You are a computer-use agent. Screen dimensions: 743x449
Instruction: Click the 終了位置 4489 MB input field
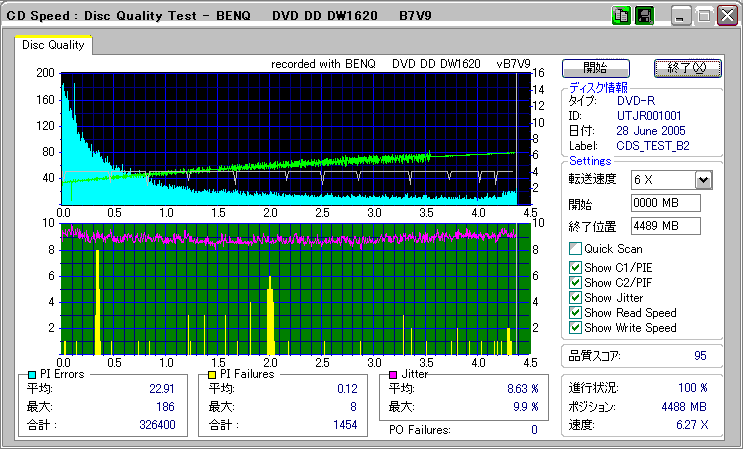click(x=666, y=226)
